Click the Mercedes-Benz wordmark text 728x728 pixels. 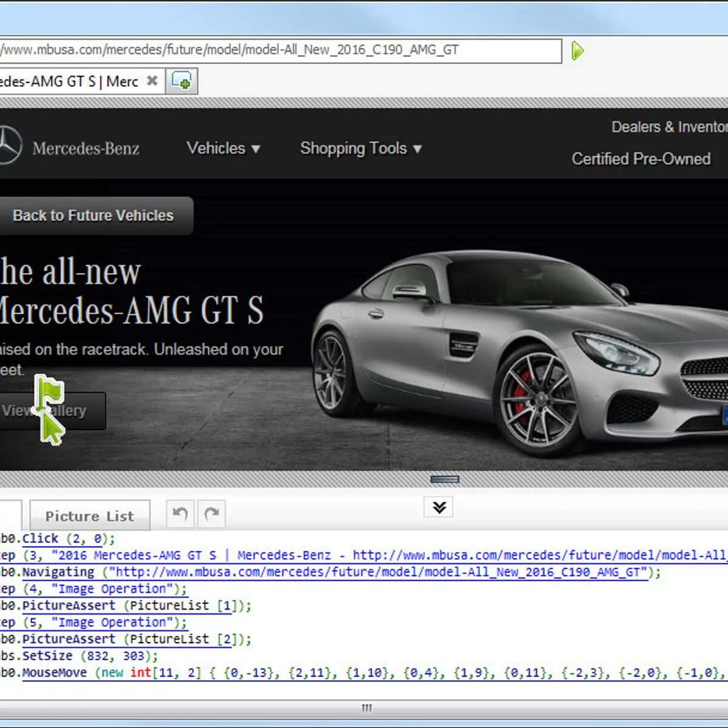86,148
